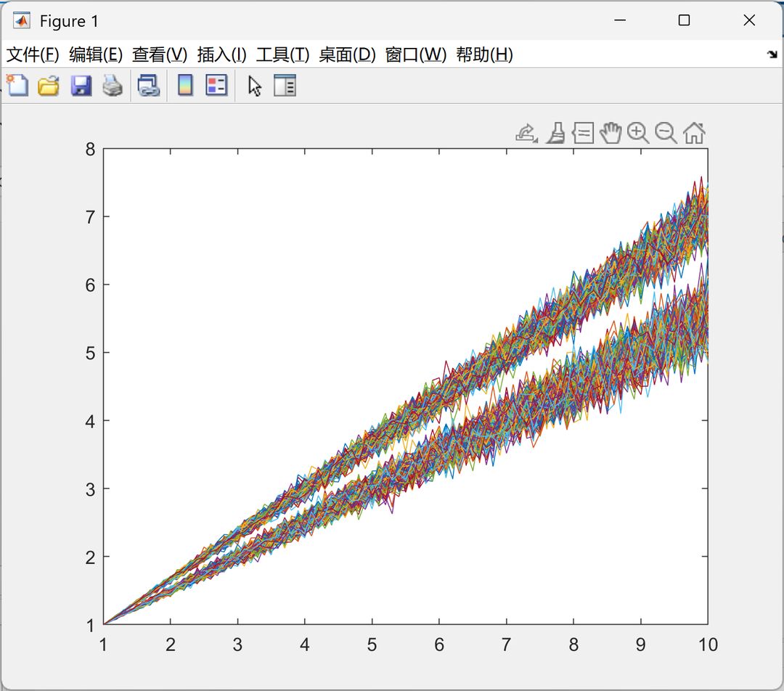This screenshot has height=691, width=784.
Task: Open the 插入(I) menu
Action: point(221,54)
